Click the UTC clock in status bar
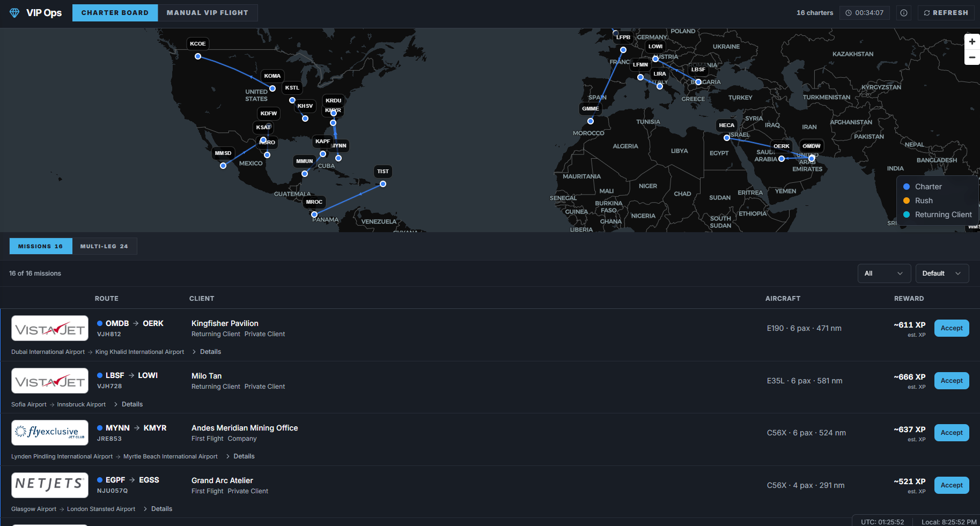 coord(882,522)
